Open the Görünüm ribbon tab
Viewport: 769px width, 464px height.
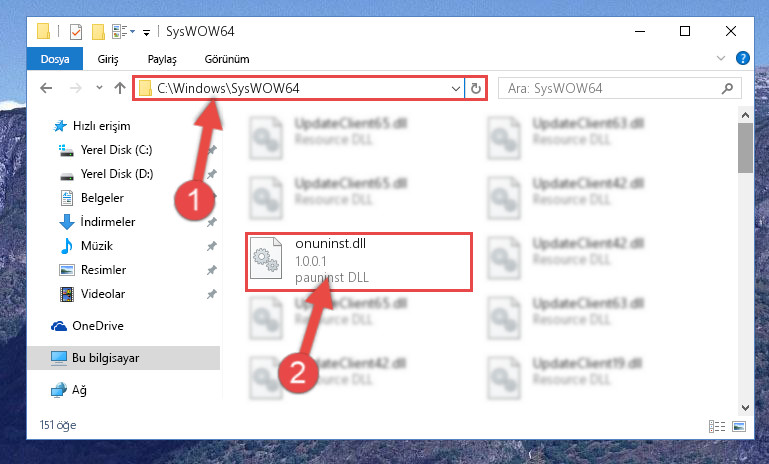pyautogui.click(x=227, y=59)
